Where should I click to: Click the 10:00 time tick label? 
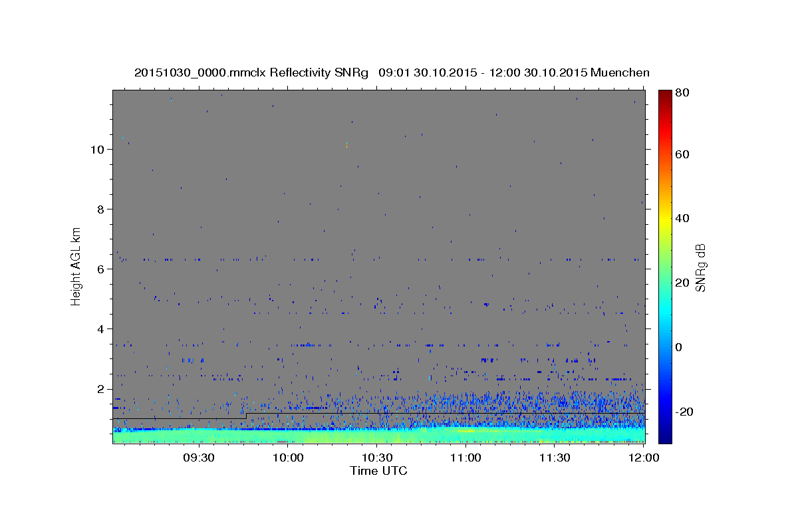click(x=288, y=458)
